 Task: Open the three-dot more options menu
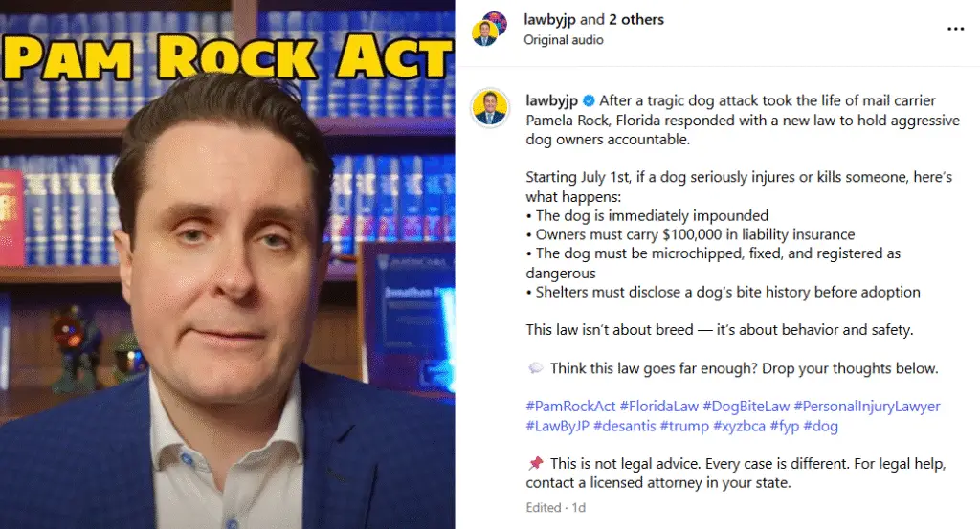tap(955, 29)
